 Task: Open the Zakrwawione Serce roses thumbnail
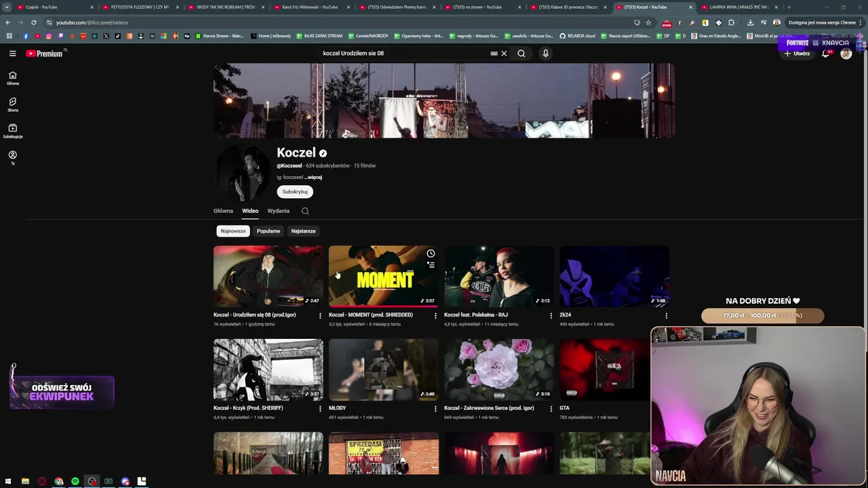[499, 369]
